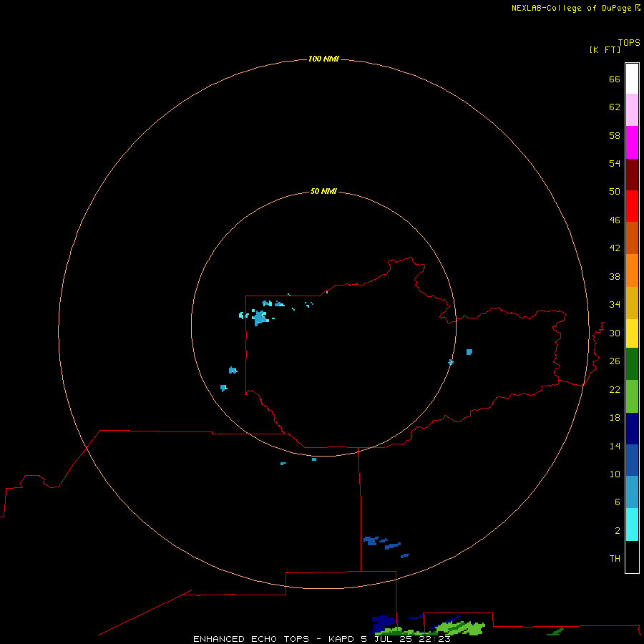Click the '38' legend value
The height and width of the screenshot is (644, 644).
tap(615, 277)
